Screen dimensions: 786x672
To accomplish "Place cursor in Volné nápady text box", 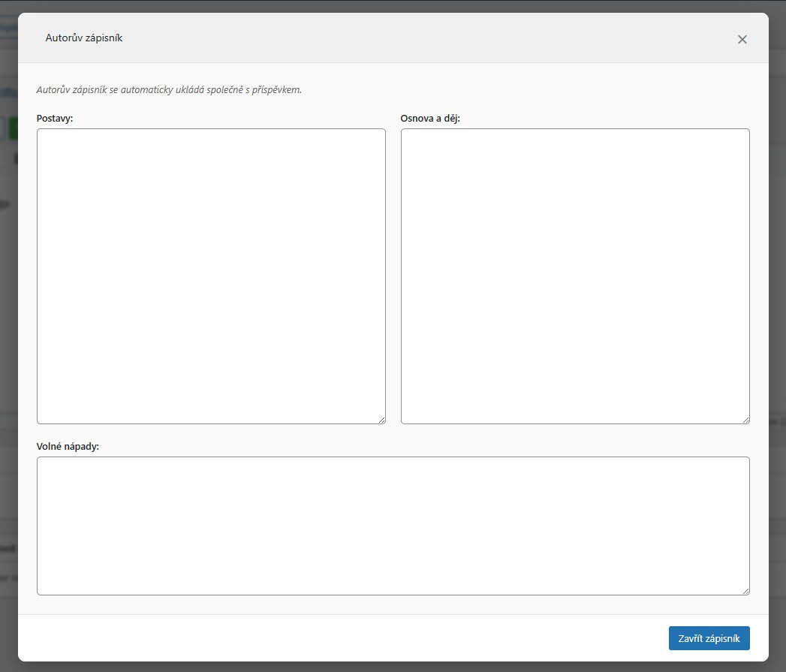I will click(x=393, y=526).
